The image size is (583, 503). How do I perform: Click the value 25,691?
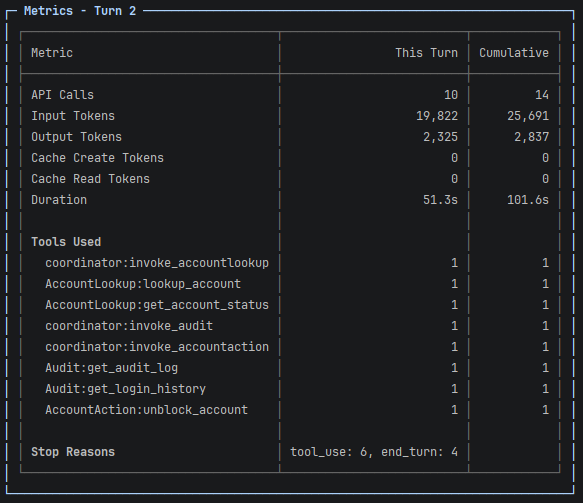pyautogui.click(x=528, y=116)
